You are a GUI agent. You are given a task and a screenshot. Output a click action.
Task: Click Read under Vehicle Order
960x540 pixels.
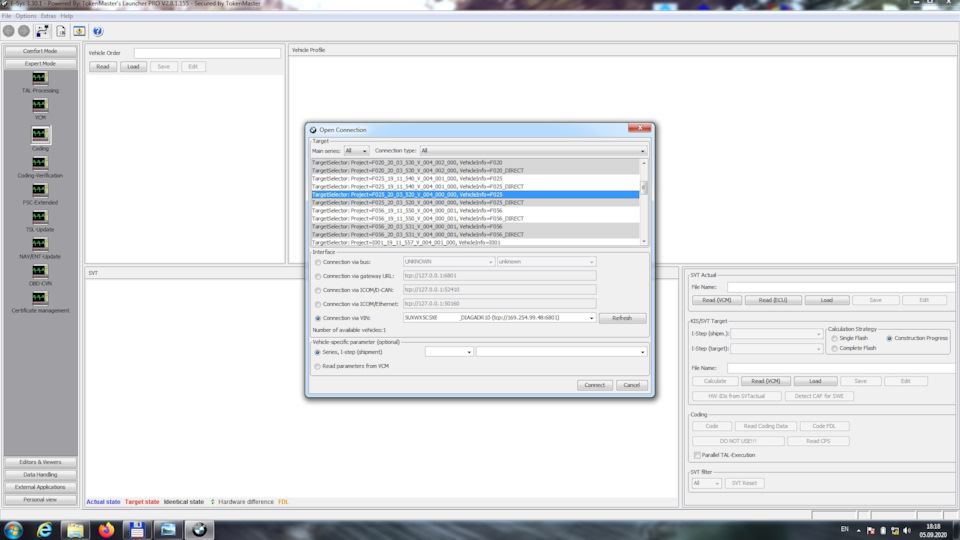tap(103, 67)
